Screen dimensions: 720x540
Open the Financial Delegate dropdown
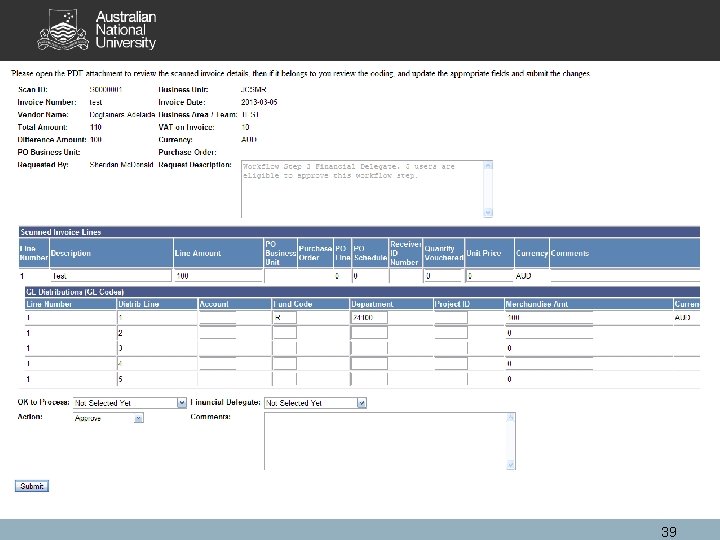coord(315,403)
